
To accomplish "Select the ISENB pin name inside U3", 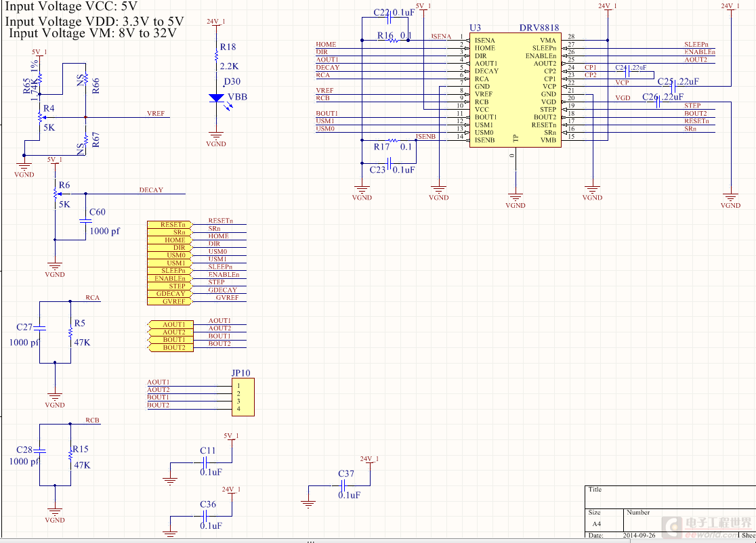I will [484, 140].
